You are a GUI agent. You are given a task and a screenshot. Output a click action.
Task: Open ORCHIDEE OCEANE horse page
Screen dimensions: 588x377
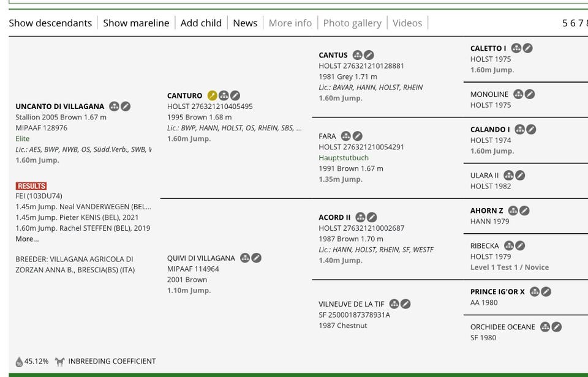click(502, 327)
